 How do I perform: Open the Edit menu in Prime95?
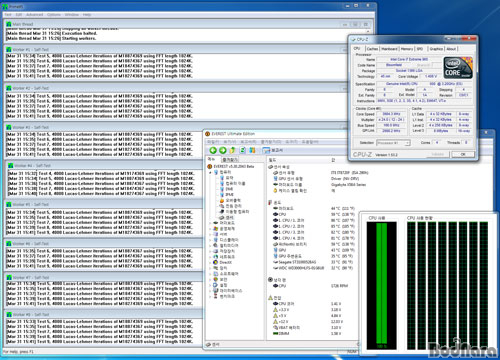coord(19,15)
